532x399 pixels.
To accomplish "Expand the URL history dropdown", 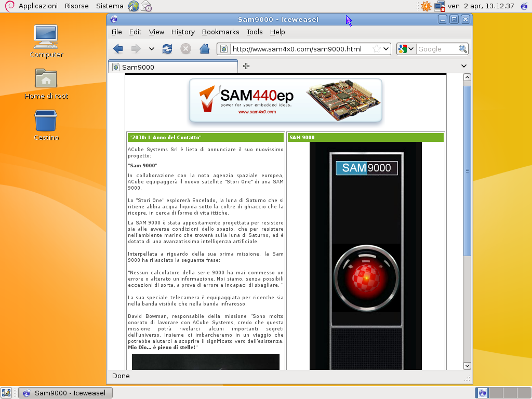I will click(386, 49).
